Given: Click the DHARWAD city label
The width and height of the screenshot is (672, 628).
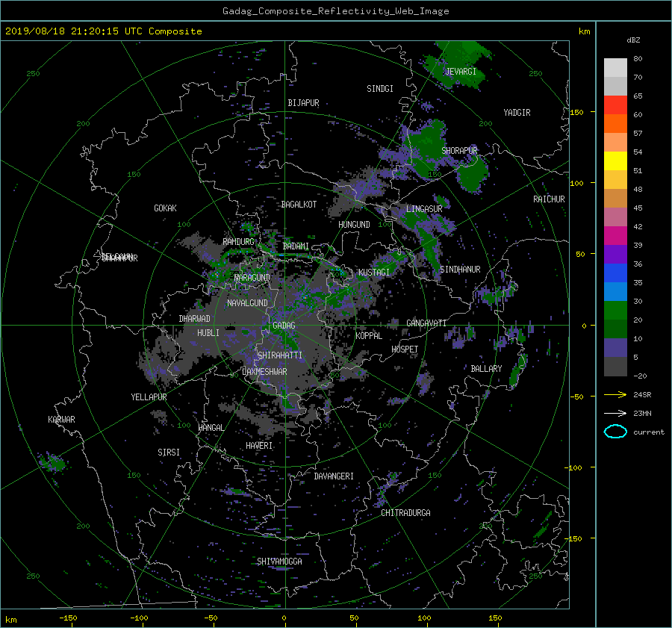Looking at the screenshot, I should coord(195,319).
